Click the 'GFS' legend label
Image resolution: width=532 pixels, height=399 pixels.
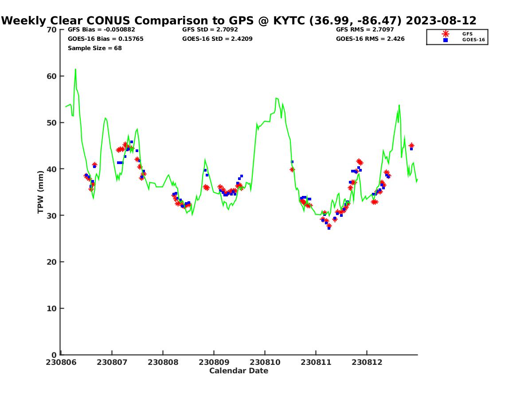pos(467,34)
